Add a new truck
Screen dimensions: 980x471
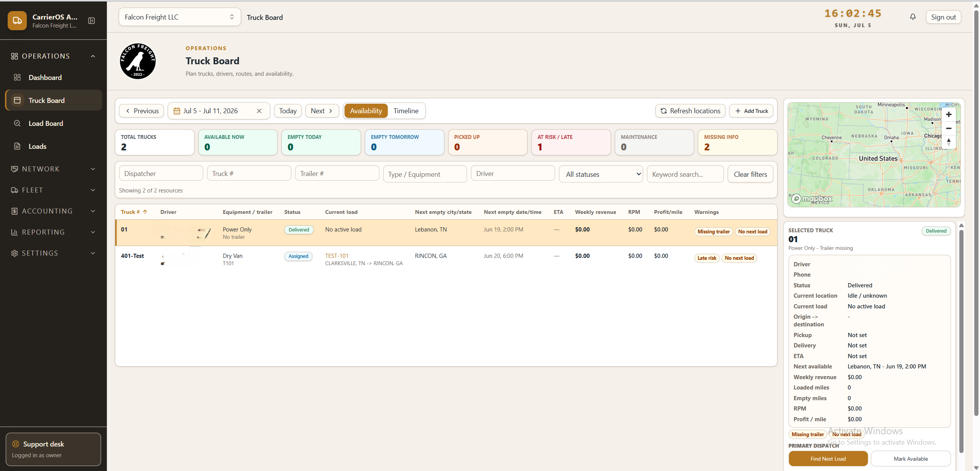point(751,111)
